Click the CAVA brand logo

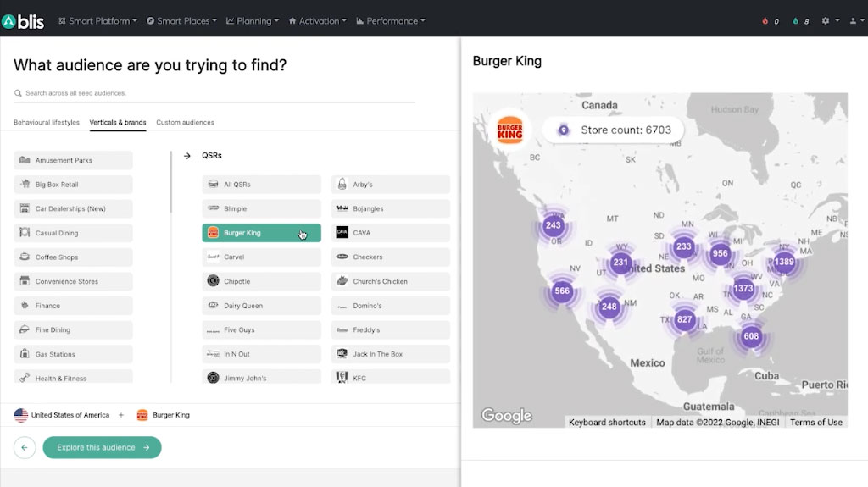(342, 232)
